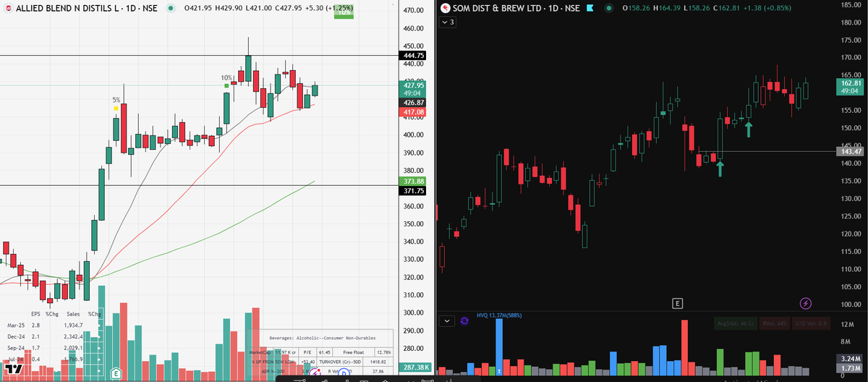Click the green 10% marker on the Allied chart
Image resolution: width=868 pixels, height=382 pixels.
226,85
